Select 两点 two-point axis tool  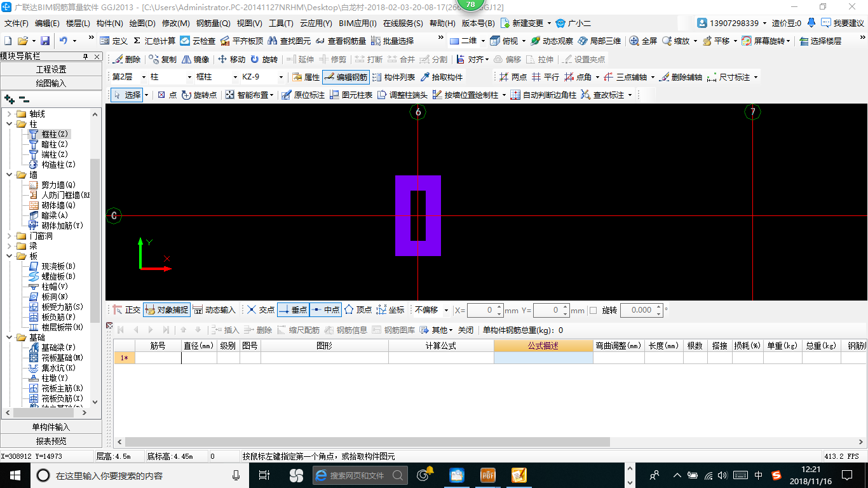click(x=513, y=77)
